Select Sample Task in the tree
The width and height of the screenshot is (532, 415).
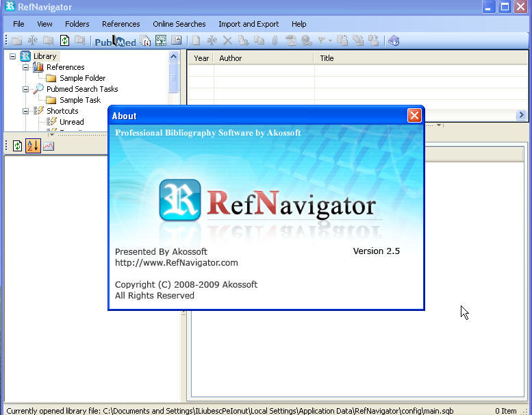click(80, 100)
